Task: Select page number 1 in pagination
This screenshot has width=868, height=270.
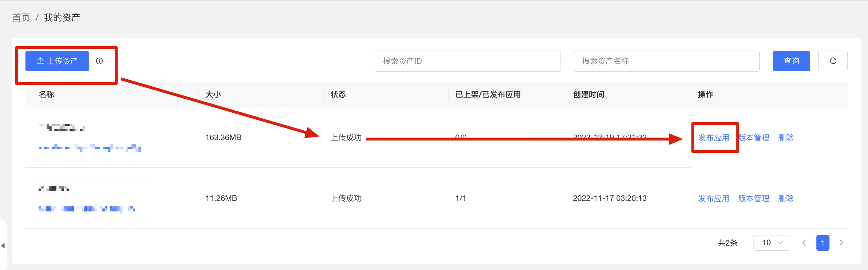Action: click(x=823, y=243)
